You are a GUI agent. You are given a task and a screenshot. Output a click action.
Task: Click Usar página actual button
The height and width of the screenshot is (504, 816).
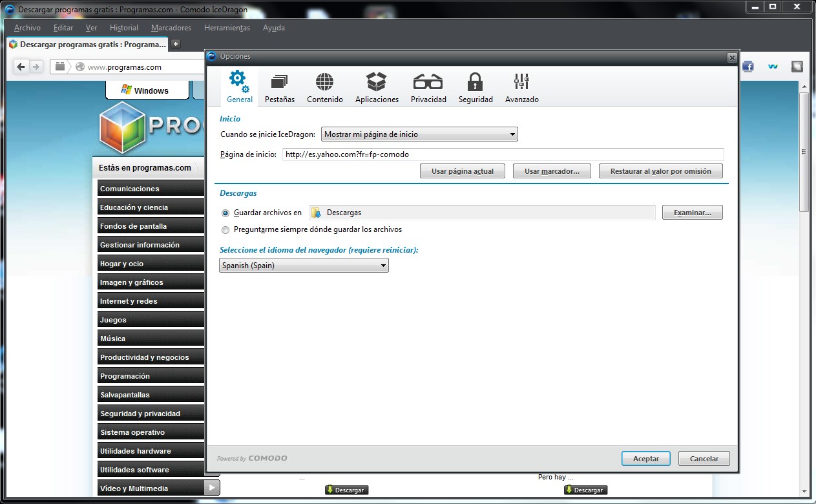463,171
